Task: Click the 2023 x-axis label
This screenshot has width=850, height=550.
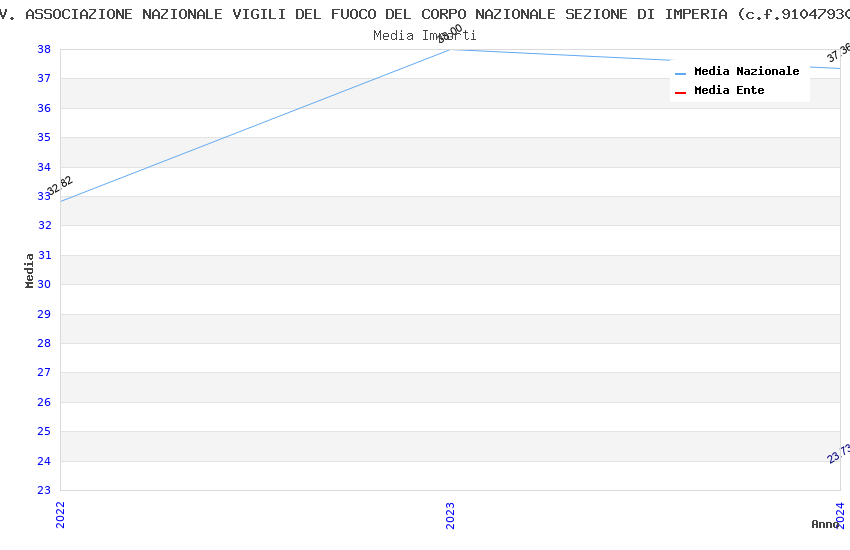Action: pyautogui.click(x=450, y=515)
